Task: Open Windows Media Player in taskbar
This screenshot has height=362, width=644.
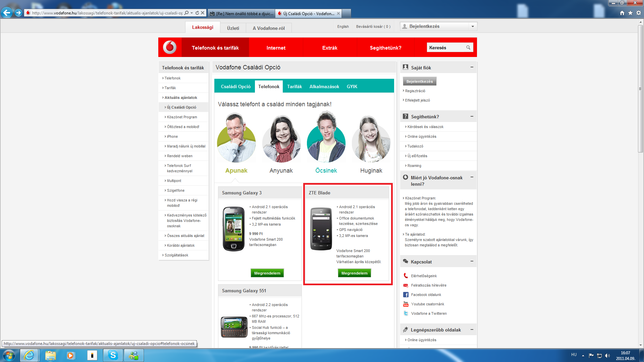Action: click(70, 355)
